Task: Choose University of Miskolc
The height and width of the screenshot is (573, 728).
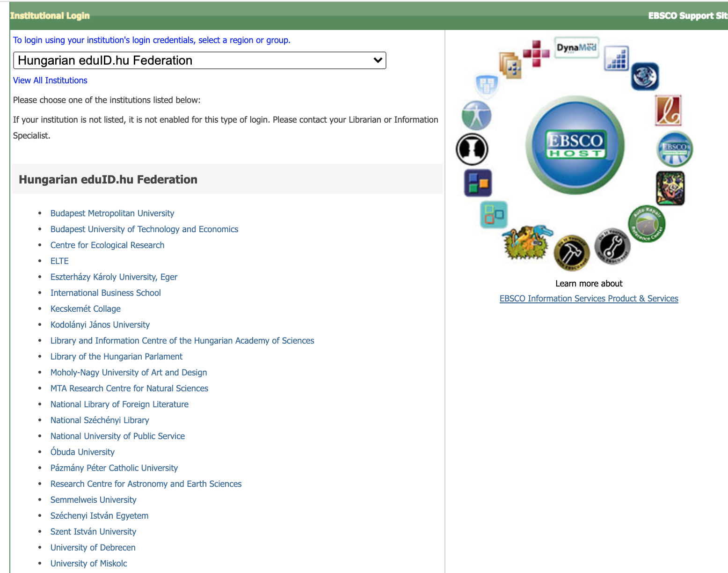Action: [x=88, y=563]
